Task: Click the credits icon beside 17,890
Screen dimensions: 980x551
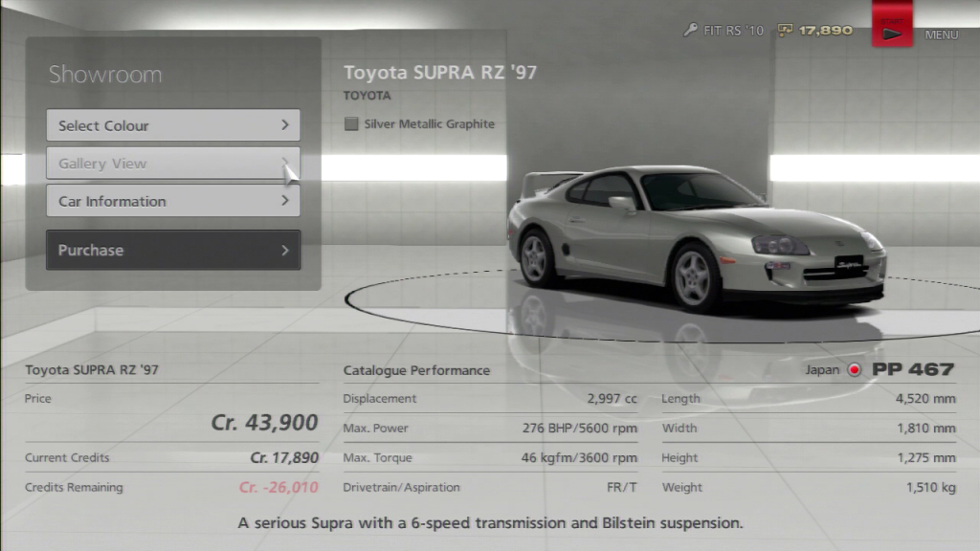Action: point(785,30)
